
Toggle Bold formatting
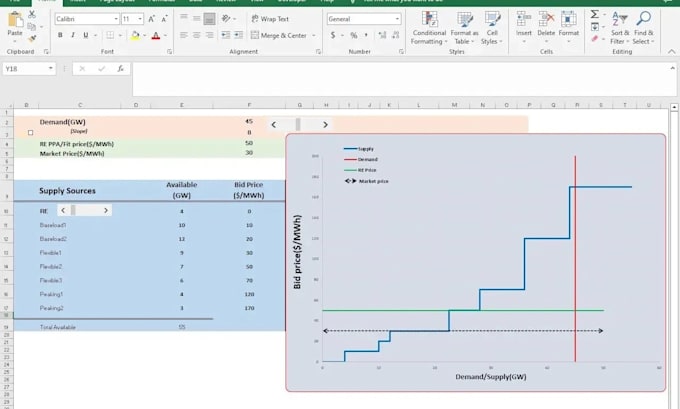(x=60, y=35)
